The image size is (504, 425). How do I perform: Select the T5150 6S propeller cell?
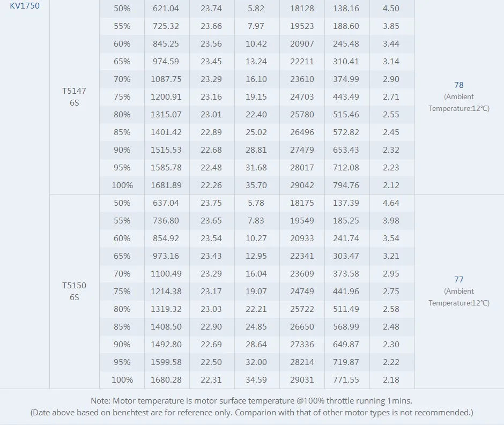click(74, 291)
